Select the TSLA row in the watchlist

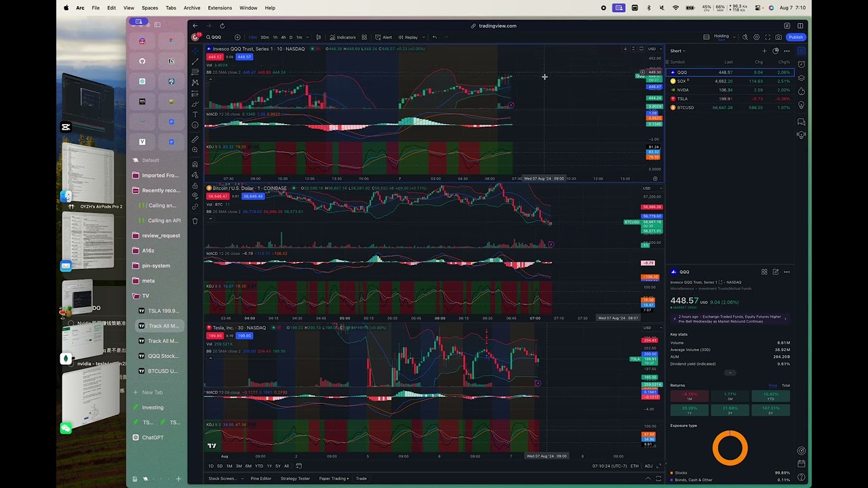click(x=730, y=98)
